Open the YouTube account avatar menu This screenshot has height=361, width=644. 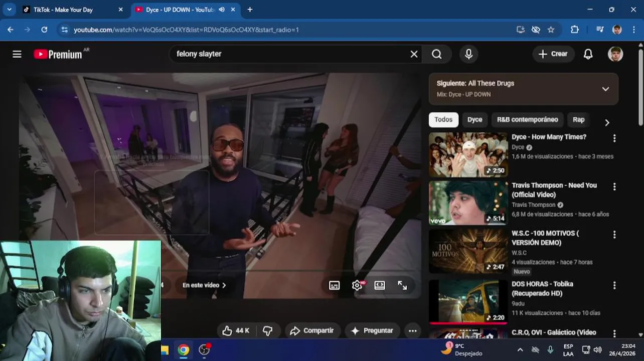pos(615,54)
